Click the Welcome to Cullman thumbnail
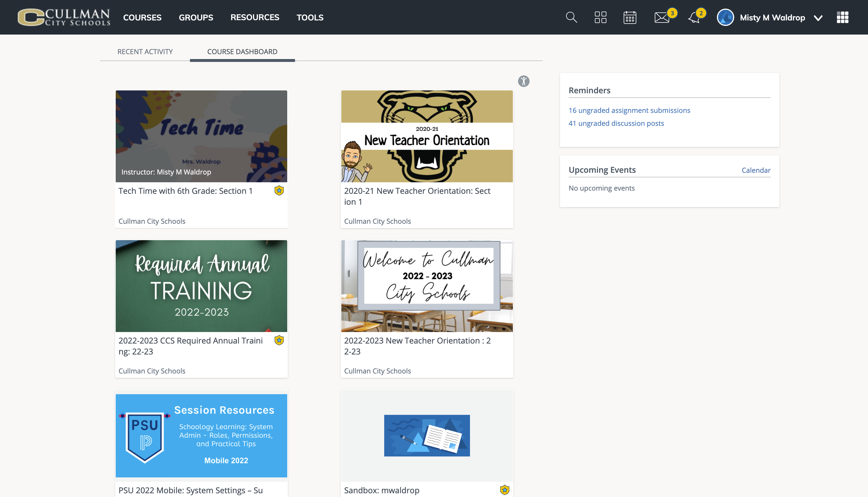This screenshot has width=868, height=497. (427, 286)
